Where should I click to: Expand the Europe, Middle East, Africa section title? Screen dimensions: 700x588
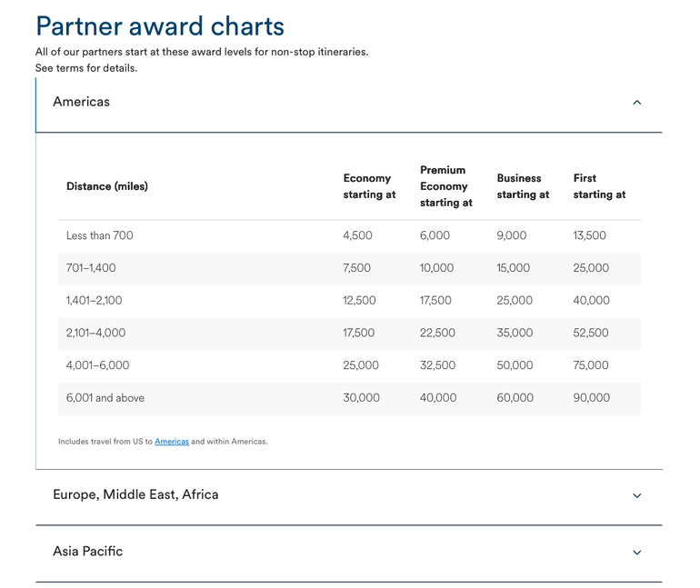pyautogui.click(x=135, y=494)
